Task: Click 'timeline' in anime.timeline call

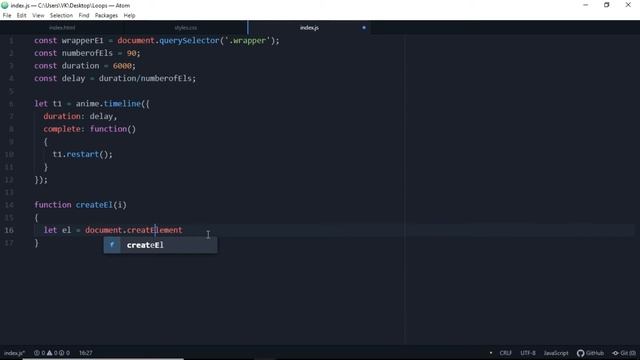Action: click(x=122, y=104)
